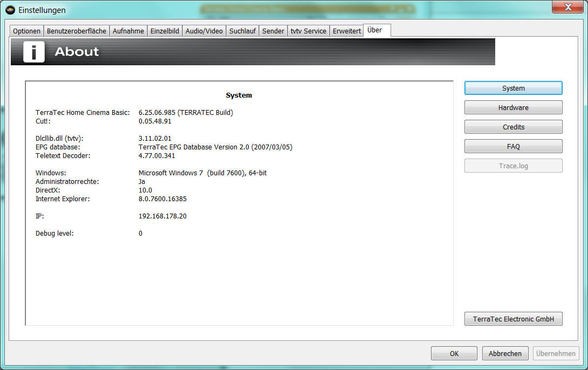
Task: Click the TerraTec EPG Database Version 2.0 text
Action: click(215, 147)
